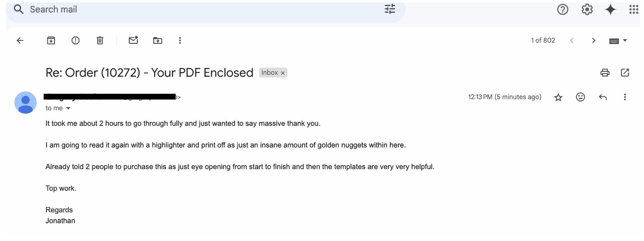Mark the email as unread
Screen dimensions: 644x241
[133, 40]
